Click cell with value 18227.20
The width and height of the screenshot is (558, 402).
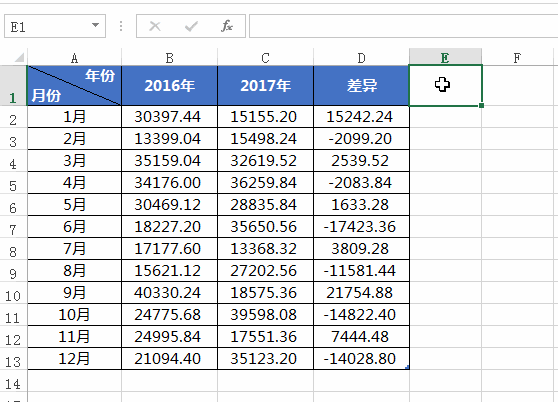(169, 227)
